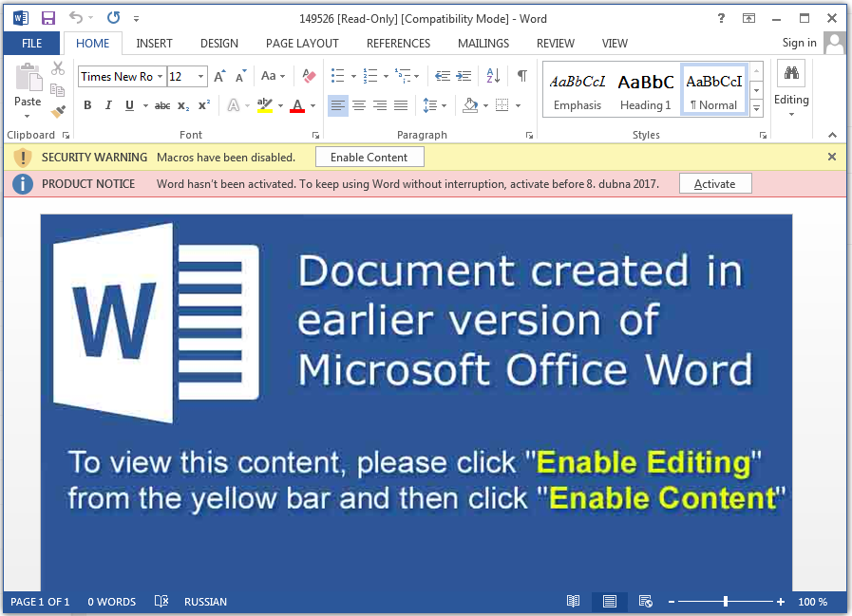Click the zoom in plus icon

point(781,602)
